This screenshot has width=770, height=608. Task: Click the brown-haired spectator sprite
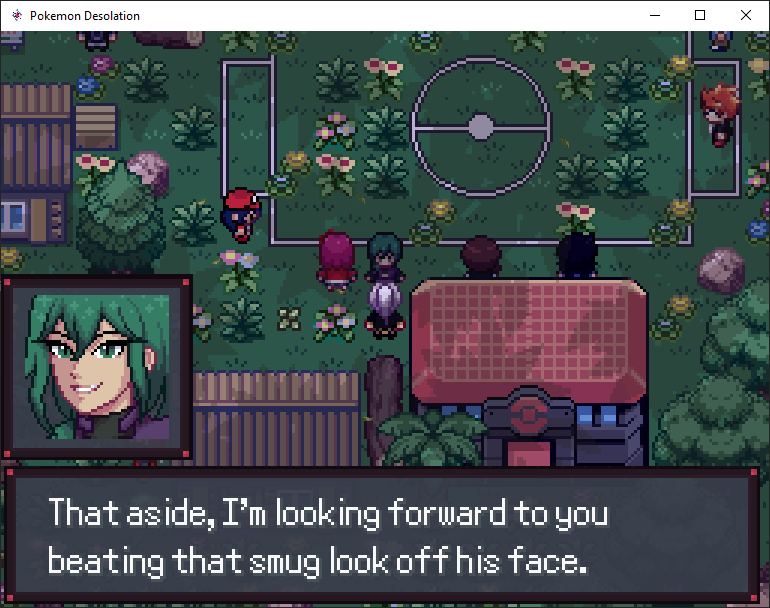click(482, 256)
